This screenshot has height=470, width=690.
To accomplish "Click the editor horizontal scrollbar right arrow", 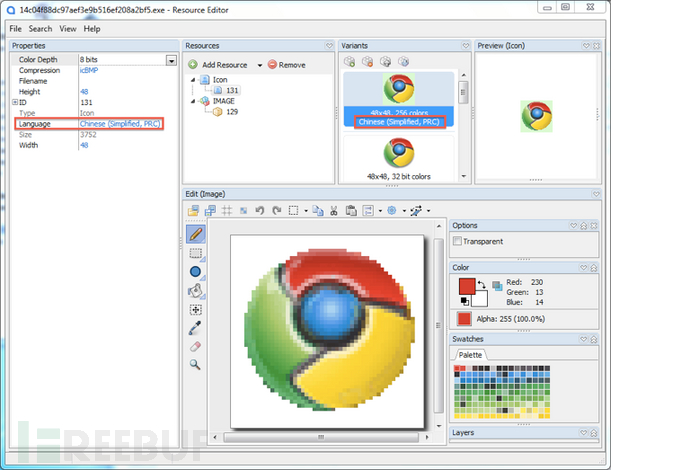I will tap(426, 437).
